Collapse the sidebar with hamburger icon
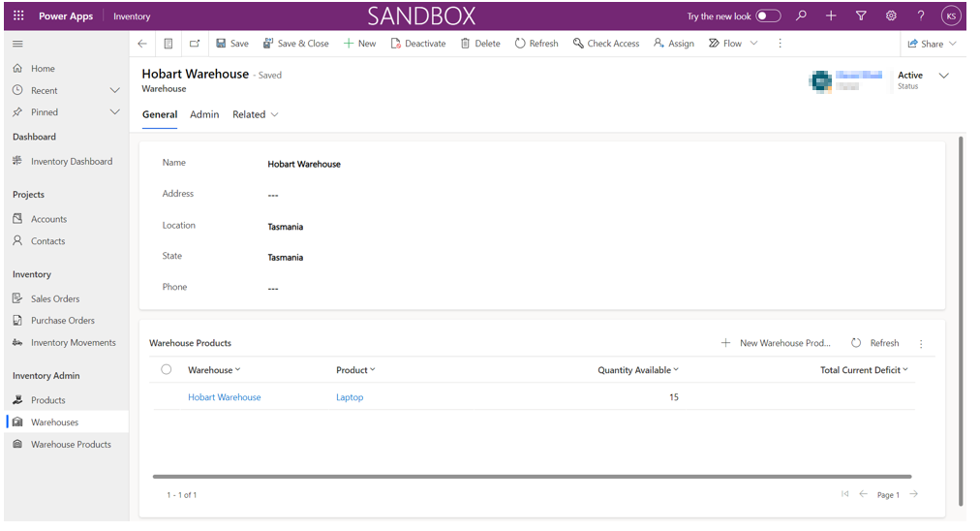The width and height of the screenshot is (980, 531). [x=17, y=44]
